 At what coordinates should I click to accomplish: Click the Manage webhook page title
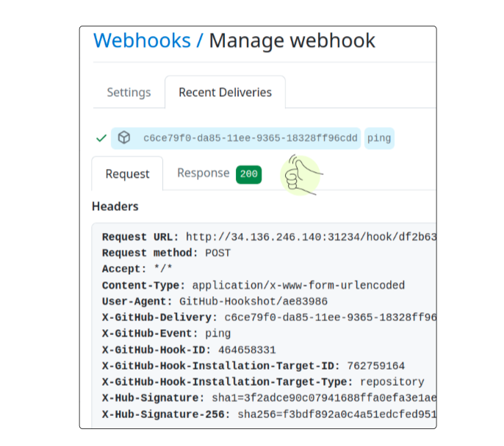pos(292,40)
